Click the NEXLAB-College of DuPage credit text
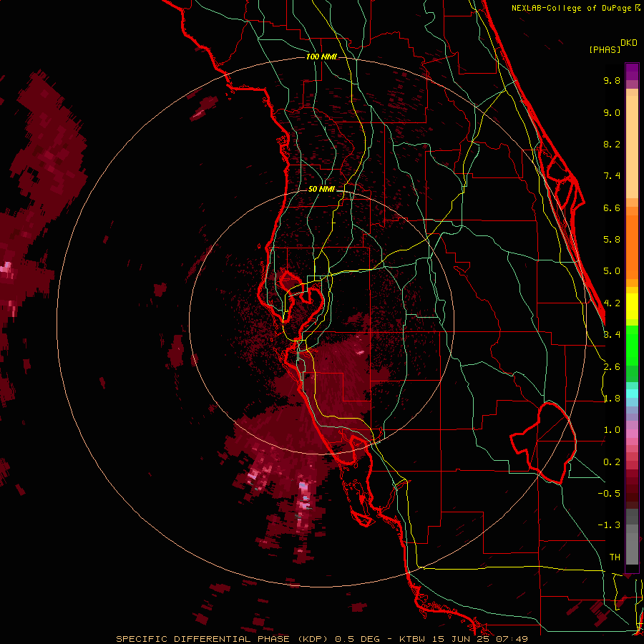The width and height of the screenshot is (644, 644). [572, 8]
